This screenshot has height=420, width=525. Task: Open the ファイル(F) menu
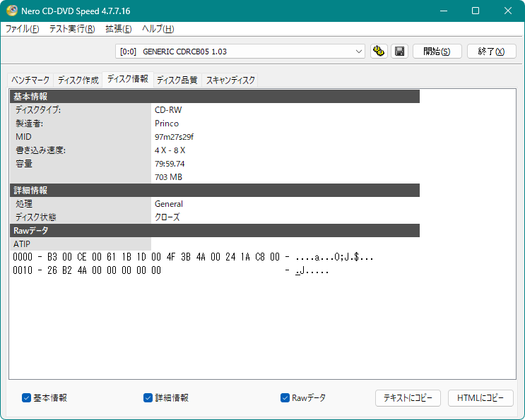pos(22,29)
